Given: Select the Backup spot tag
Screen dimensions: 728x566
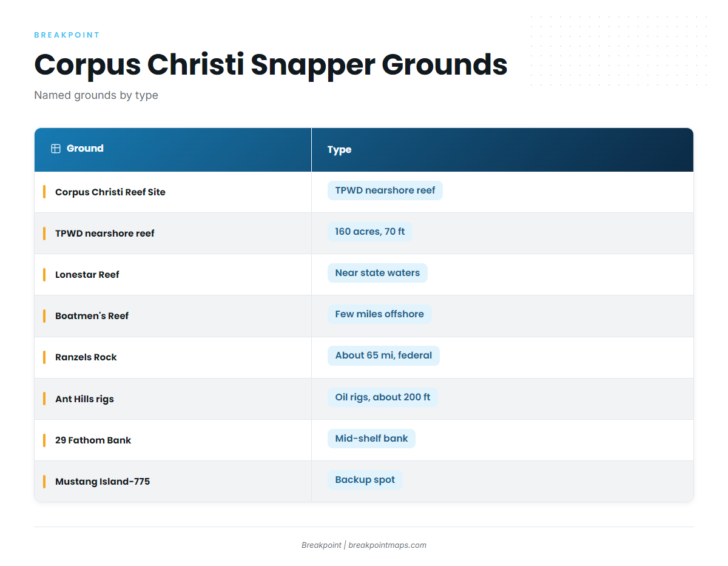Looking at the screenshot, I should (x=365, y=480).
